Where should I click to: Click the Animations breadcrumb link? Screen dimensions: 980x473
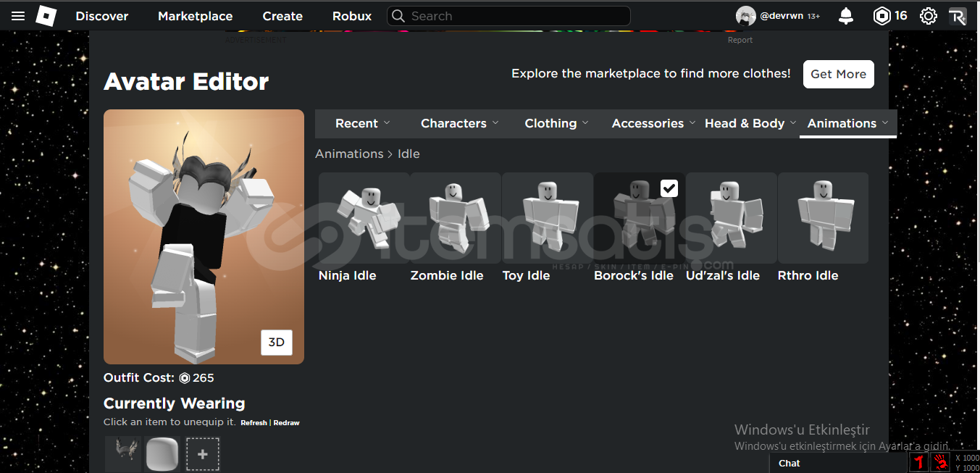pyautogui.click(x=349, y=154)
